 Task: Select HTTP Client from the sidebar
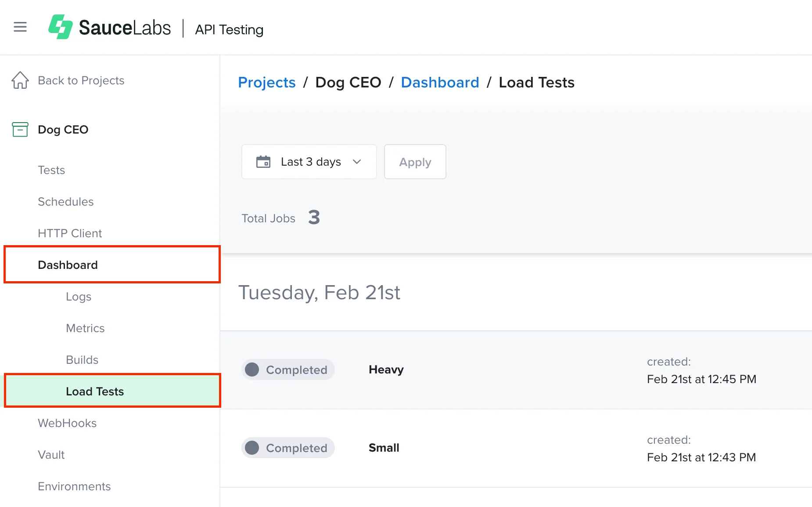[x=70, y=233]
